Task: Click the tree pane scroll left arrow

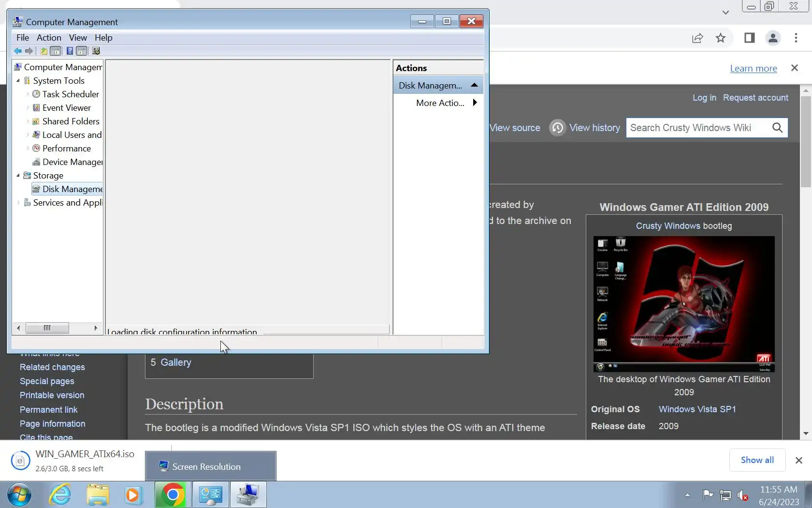Action: [x=18, y=328]
